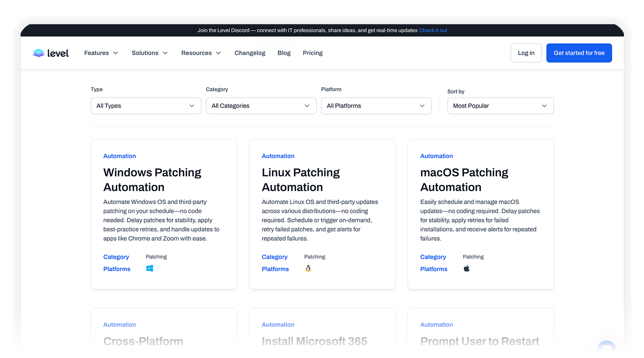644x358 pixels.
Task: Click the Sort by label
Action: [456, 91]
